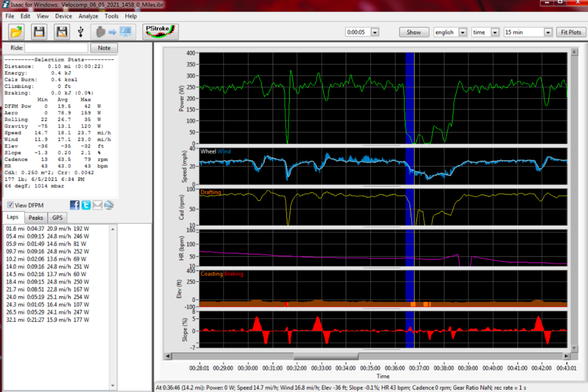
Task: Save the ride with first floppy icon
Action: 39,32
